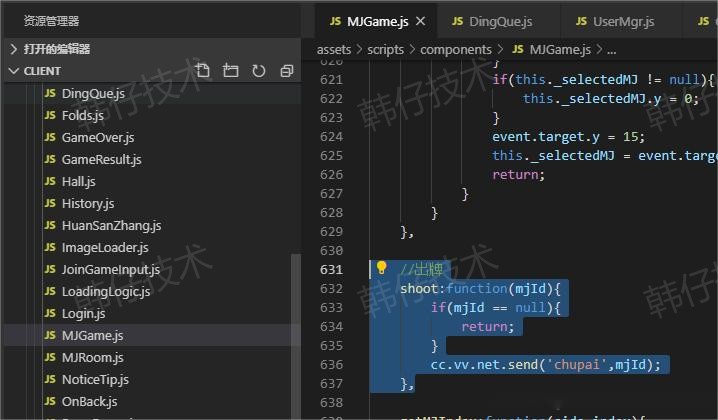Click line number 631 in gutter
Image resolution: width=718 pixels, height=420 pixels.
click(x=331, y=269)
